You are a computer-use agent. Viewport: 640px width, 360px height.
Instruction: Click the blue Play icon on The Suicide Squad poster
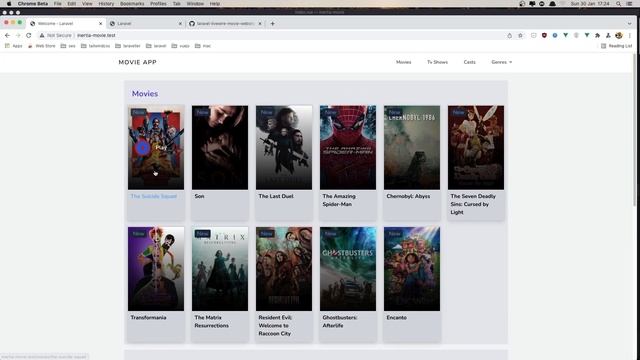(x=143, y=148)
